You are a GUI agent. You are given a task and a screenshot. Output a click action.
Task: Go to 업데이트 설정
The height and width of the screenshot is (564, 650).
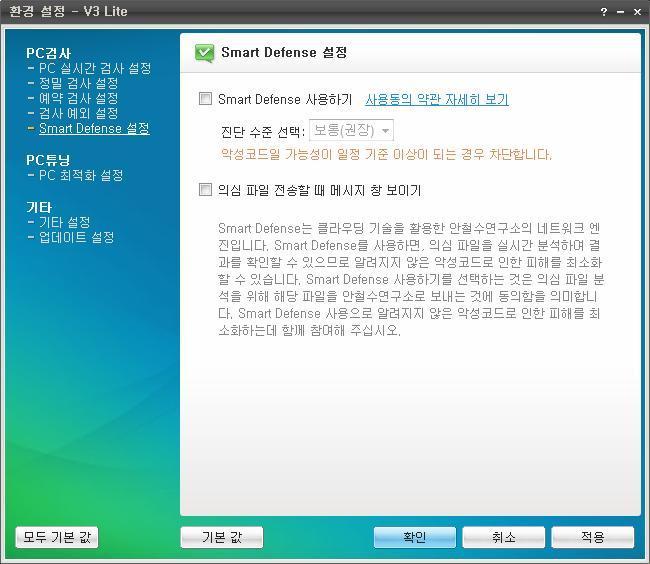click(x=76, y=237)
